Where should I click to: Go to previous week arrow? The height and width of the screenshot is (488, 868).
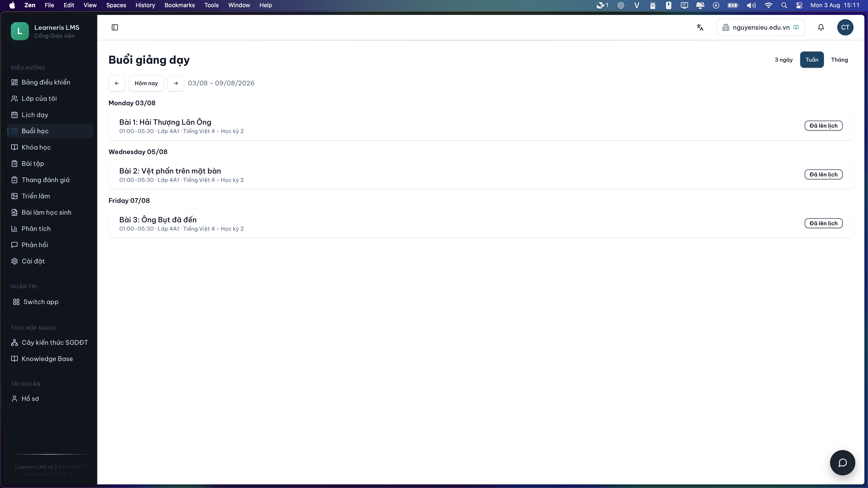[117, 83]
